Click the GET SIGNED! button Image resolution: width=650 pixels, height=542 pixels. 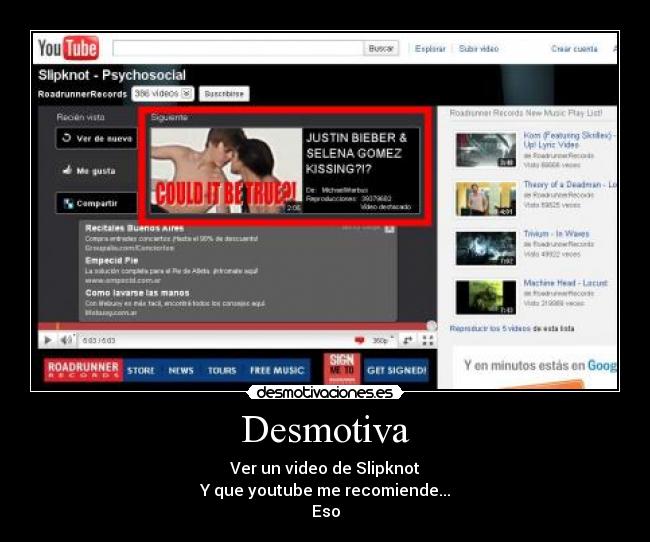pos(396,370)
